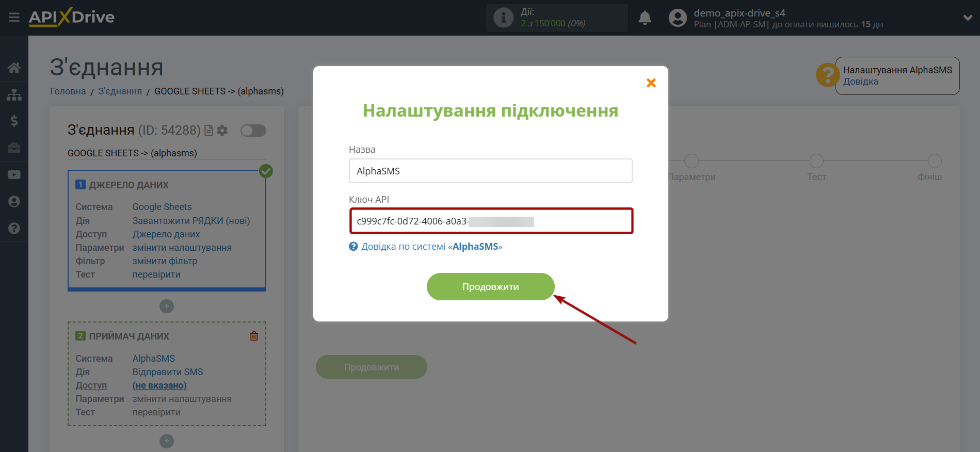This screenshot has width=980, height=452.
Task: Click source перевірити link
Action: pos(156,275)
